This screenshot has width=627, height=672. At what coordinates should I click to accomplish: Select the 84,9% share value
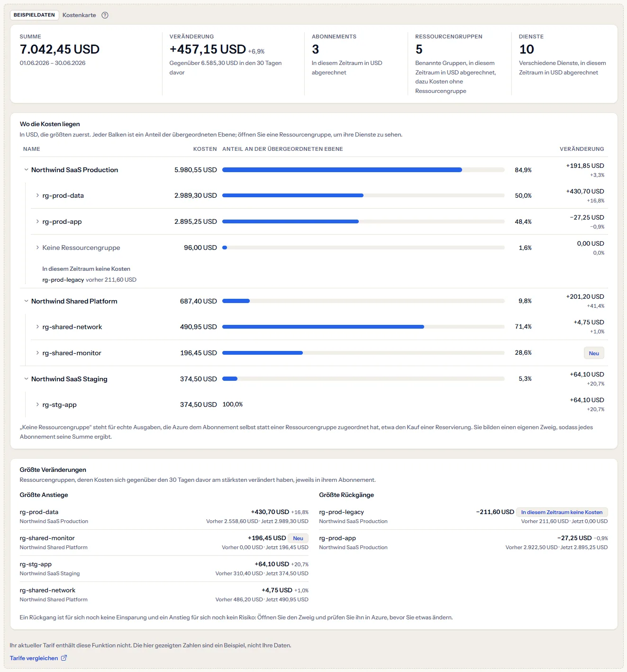pyautogui.click(x=523, y=170)
